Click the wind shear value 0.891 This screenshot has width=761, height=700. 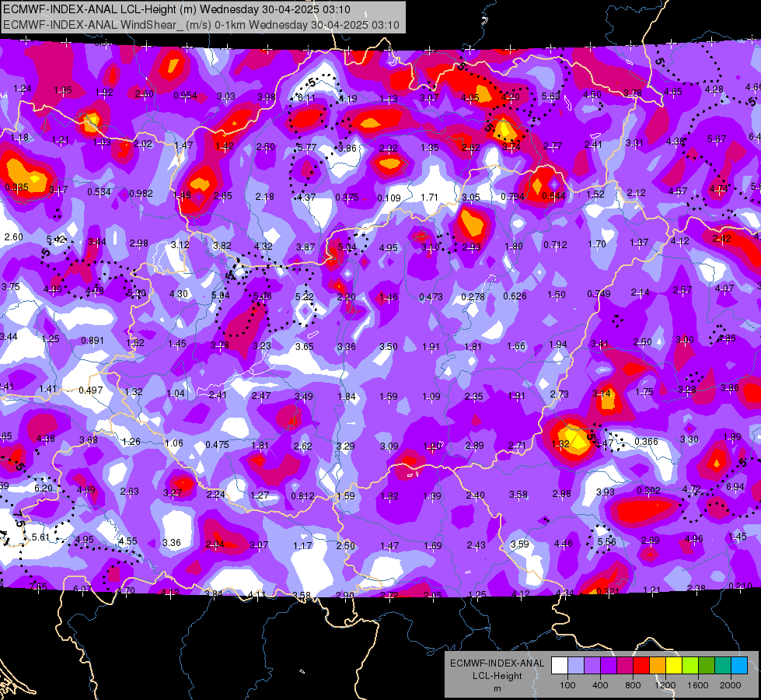pyautogui.click(x=93, y=340)
